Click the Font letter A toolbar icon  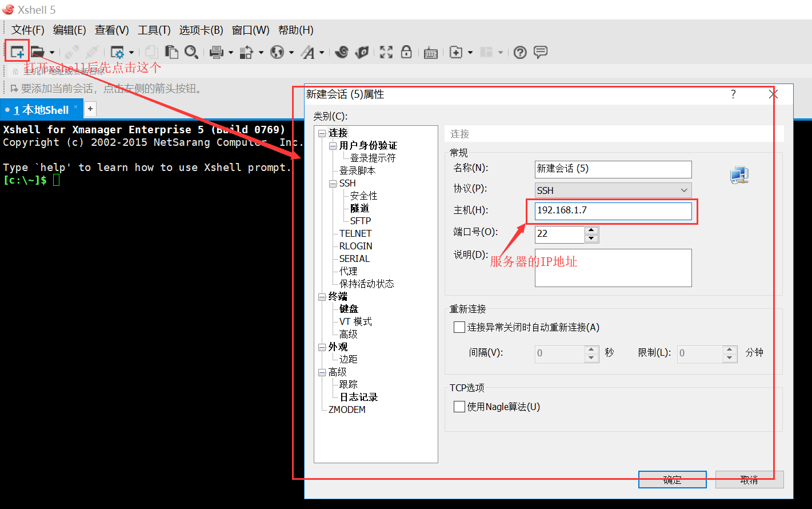pos(308,52)
